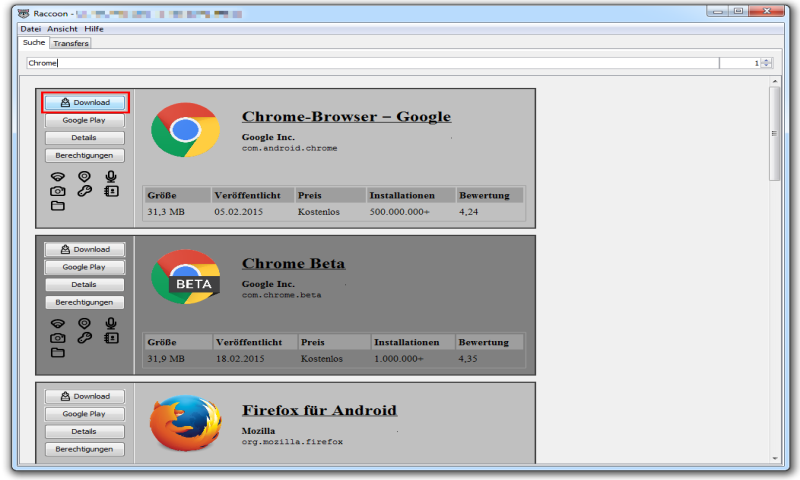Switch to the Suche tab
800x480 pixels.
34,43
